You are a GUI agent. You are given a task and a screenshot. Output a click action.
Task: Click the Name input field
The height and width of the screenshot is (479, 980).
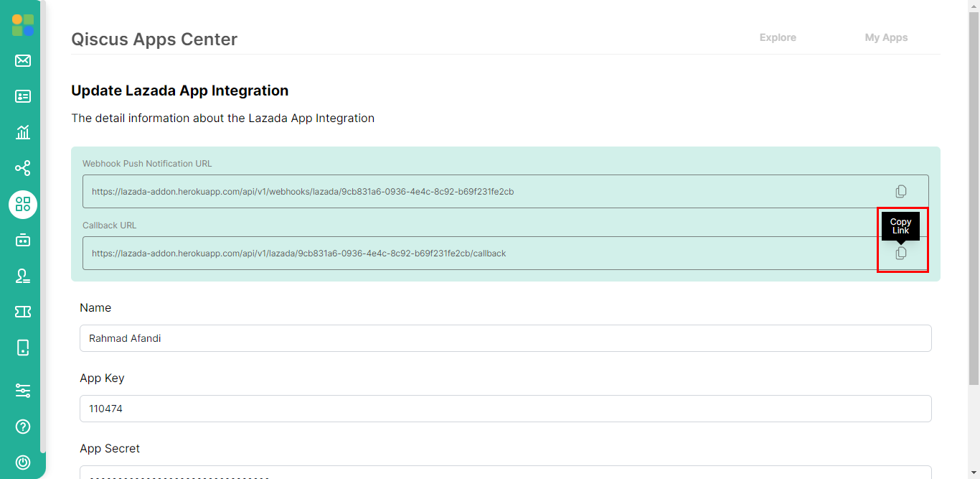pos(506,338)
